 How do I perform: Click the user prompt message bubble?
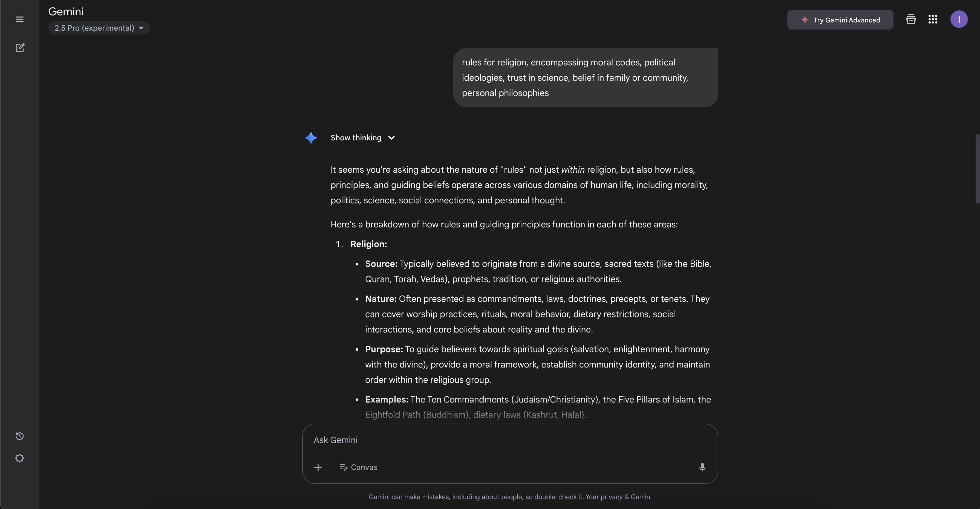(586, 78)
